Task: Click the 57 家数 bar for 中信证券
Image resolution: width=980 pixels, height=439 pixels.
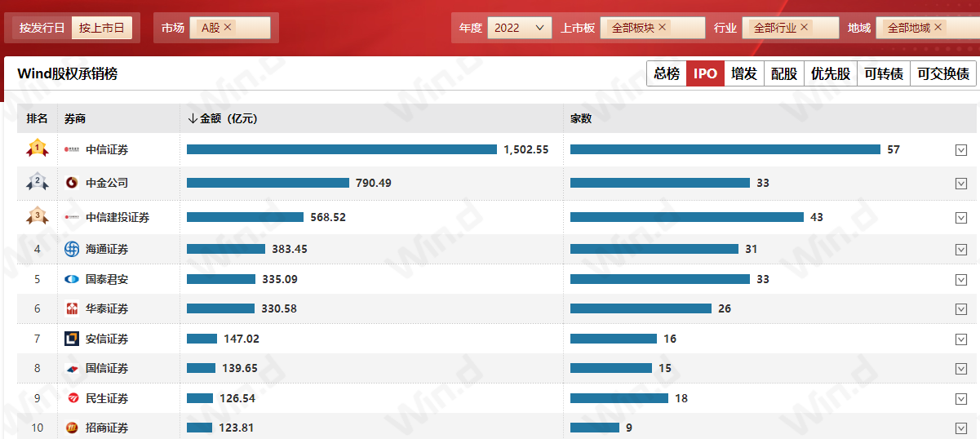Action: coord(725,149)
